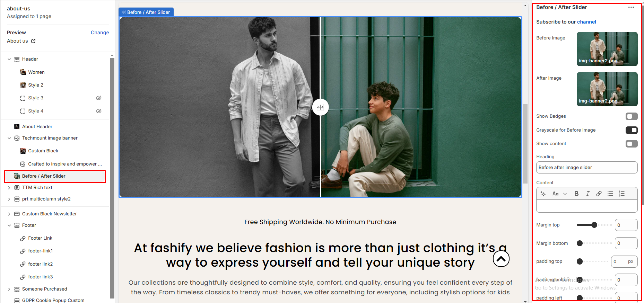Unhide Style 3 block via eye icon
Image resolution: width=644 pixels, height=303 pixels.
tap(98, 98)
